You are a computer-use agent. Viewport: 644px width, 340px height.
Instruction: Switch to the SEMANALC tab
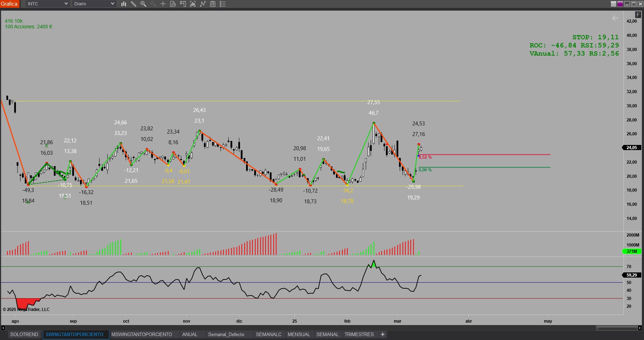269,334
